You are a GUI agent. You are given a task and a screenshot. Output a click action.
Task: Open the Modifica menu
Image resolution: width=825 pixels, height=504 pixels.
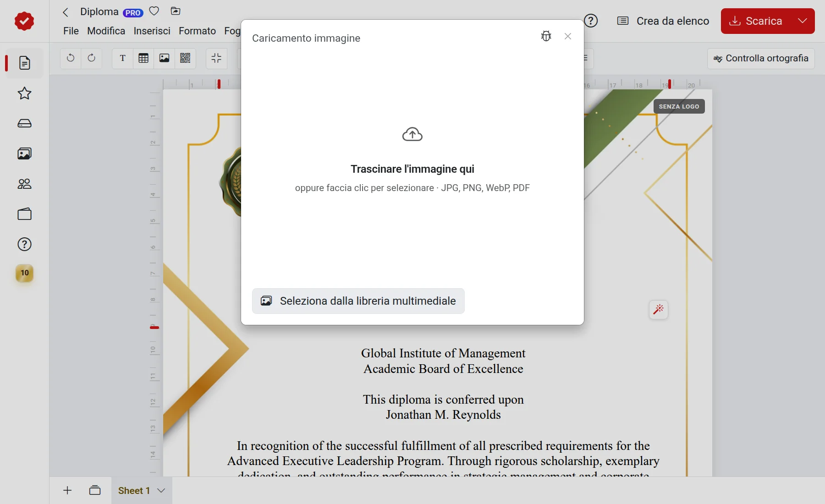click(x=106, y=31)
